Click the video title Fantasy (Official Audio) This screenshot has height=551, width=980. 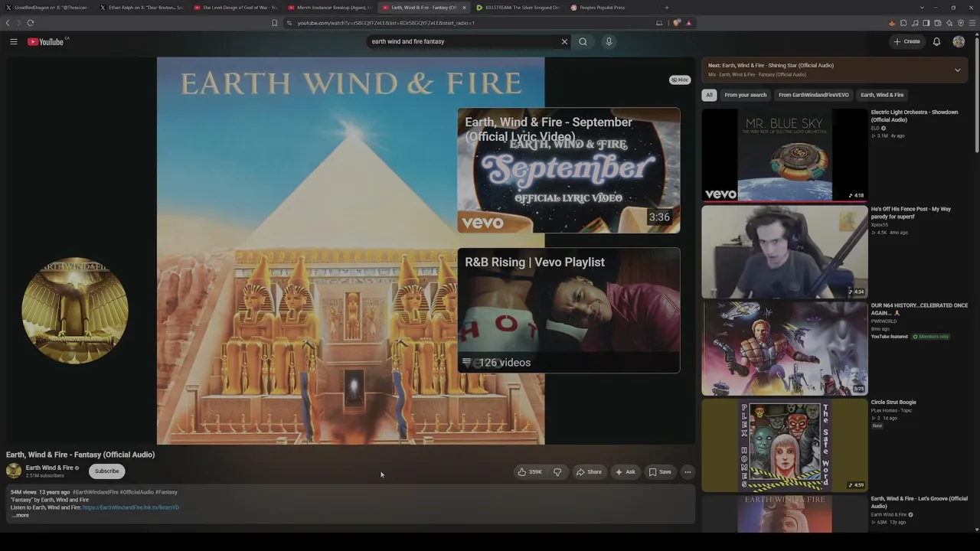pyautogui.click(x=80, y=455)
